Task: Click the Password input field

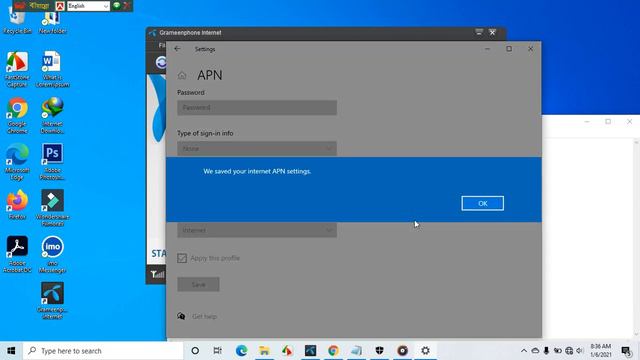Action: tap(257, 108)
